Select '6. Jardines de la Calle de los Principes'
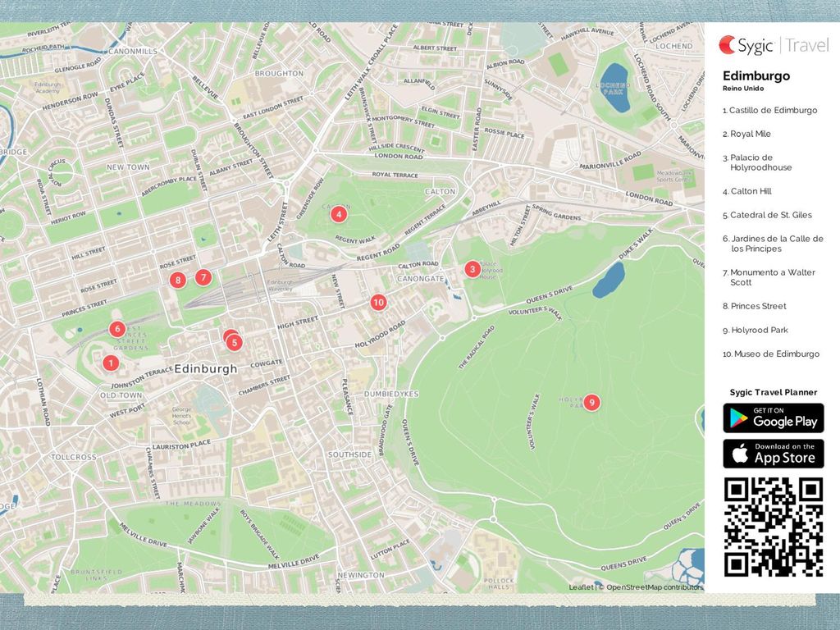 coord(773,244)
